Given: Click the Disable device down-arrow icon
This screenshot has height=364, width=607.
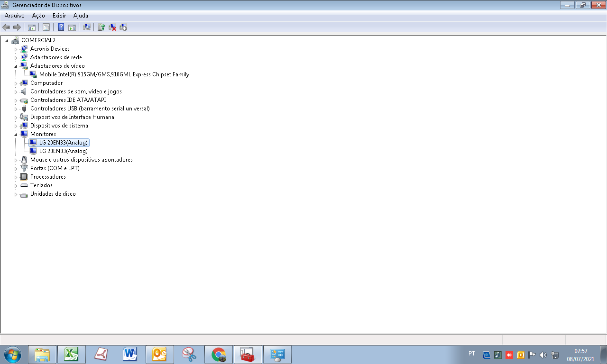Looking at the screenshot, I should coord(123,27).
